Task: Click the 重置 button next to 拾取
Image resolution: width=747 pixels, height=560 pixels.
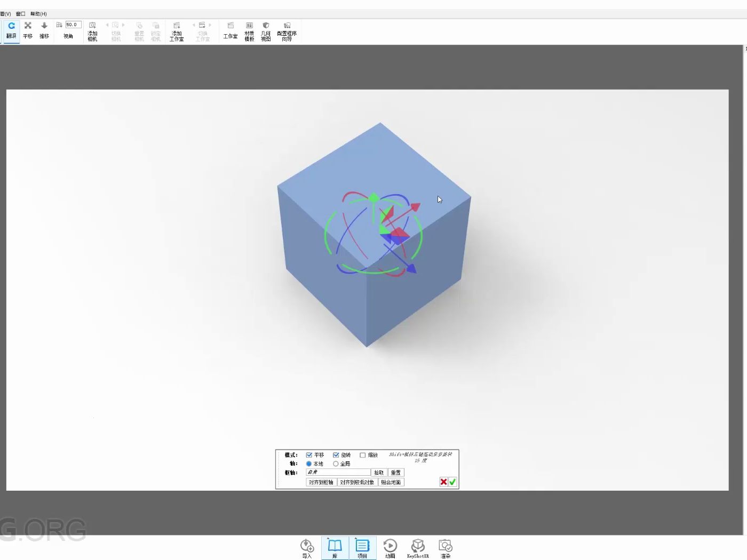Action: coord(396,473)
